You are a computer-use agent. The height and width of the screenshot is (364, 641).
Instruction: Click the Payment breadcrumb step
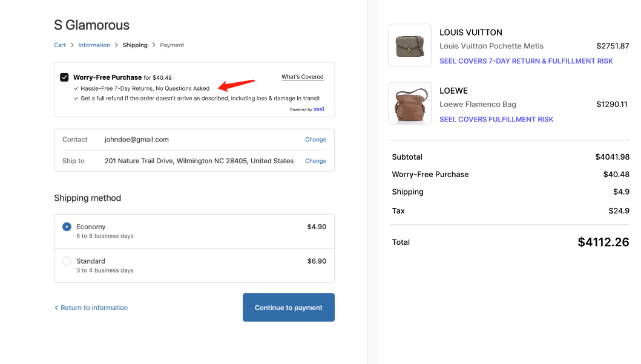point(172,45)
